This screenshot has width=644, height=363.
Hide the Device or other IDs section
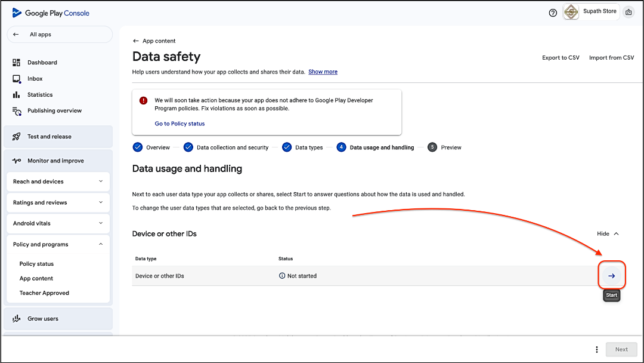point(608,234)
